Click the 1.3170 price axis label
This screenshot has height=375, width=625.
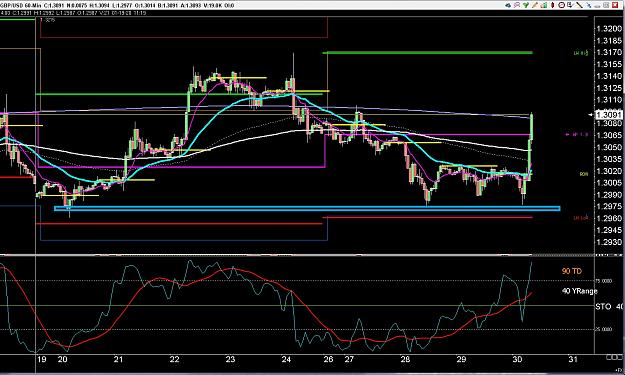(609, 52)
